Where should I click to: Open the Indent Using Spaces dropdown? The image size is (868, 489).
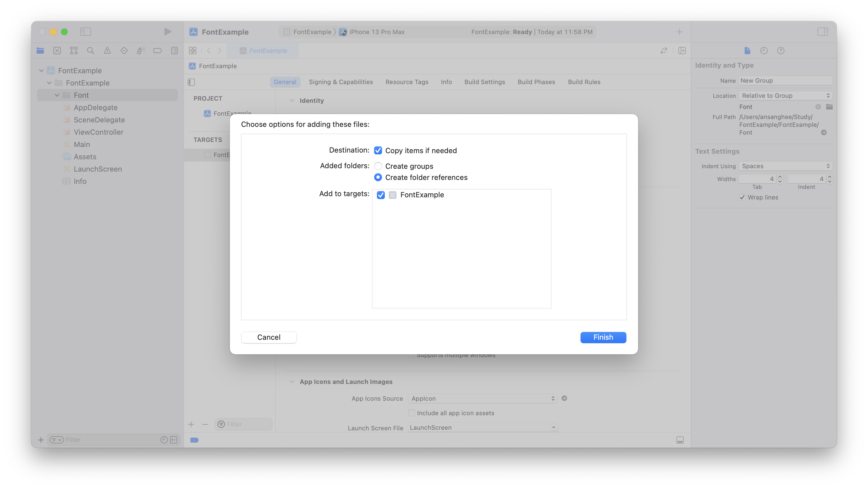[x=785, y=166]
